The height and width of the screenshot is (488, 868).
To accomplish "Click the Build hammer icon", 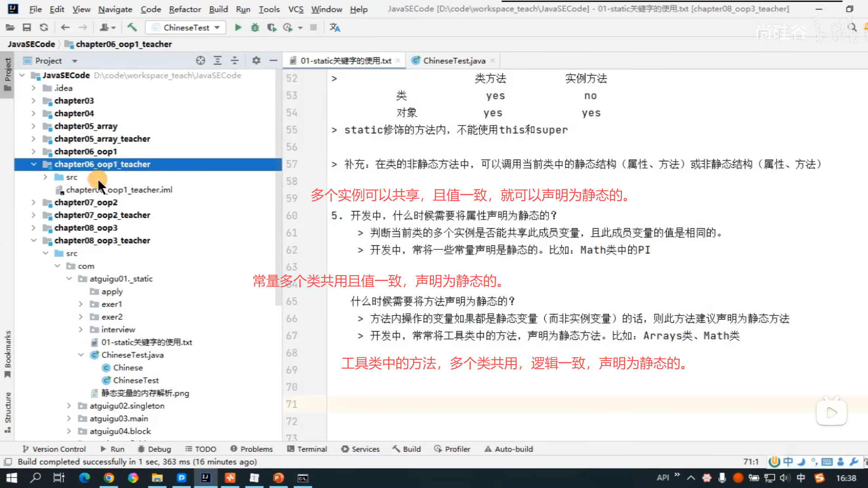I will 132,28.
